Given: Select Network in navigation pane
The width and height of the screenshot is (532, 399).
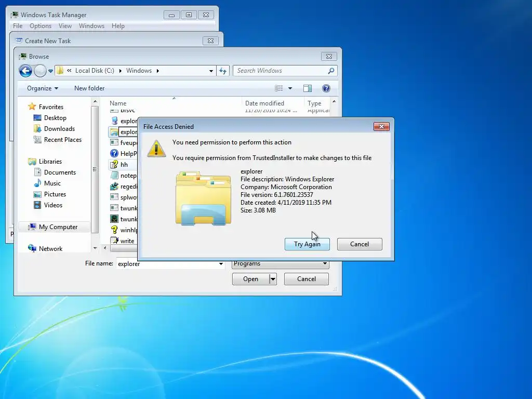Looking at the screenshot, I should click(x=50, y=249).
